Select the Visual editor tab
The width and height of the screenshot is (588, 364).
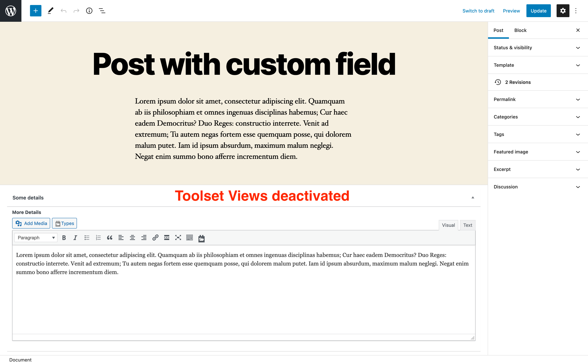click(x=448, y=225)
